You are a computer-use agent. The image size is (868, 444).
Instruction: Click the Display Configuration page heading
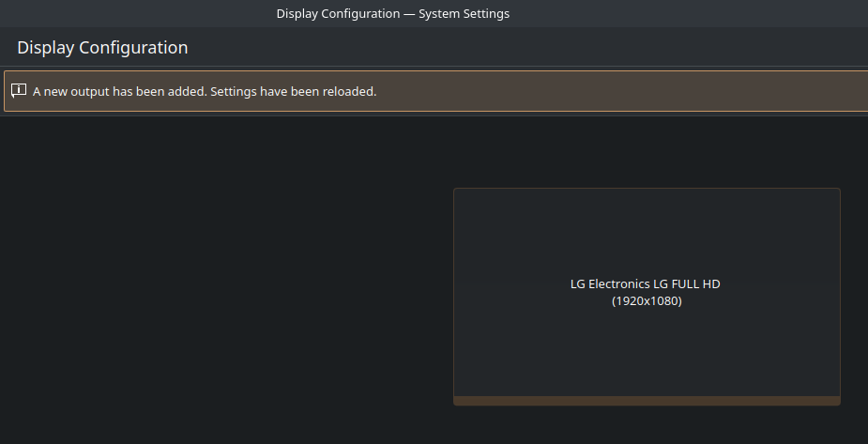(102, 48)
